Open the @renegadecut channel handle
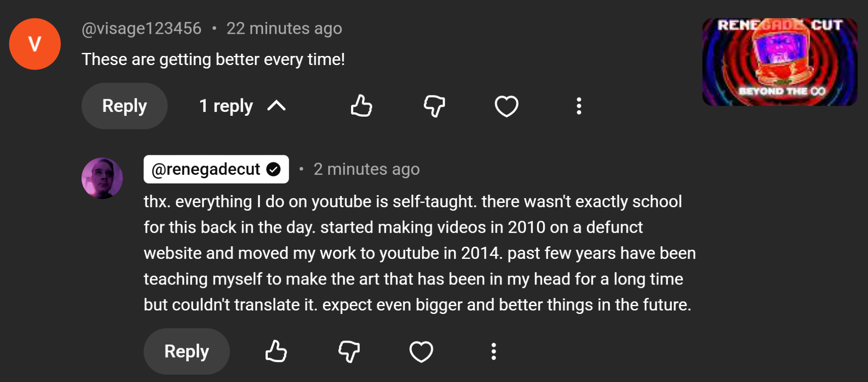 [206, 169]
